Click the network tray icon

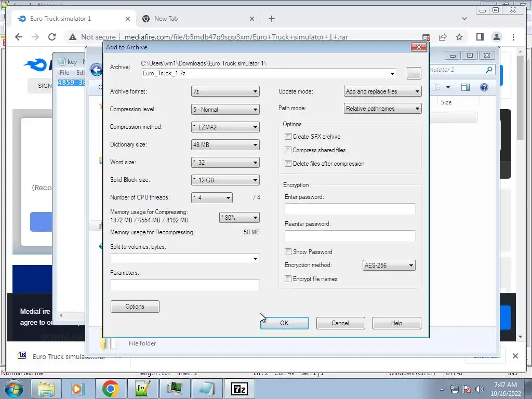(454, 389)
